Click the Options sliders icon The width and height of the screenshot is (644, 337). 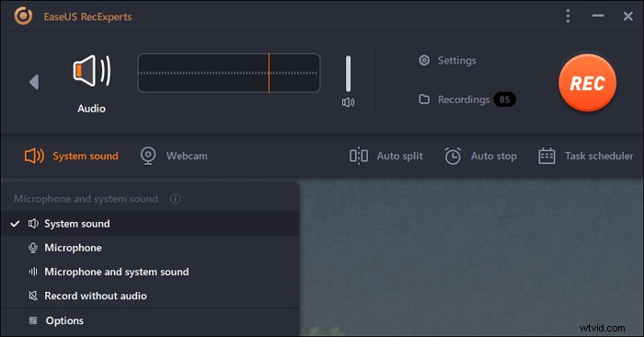click(x=33, y=320)
